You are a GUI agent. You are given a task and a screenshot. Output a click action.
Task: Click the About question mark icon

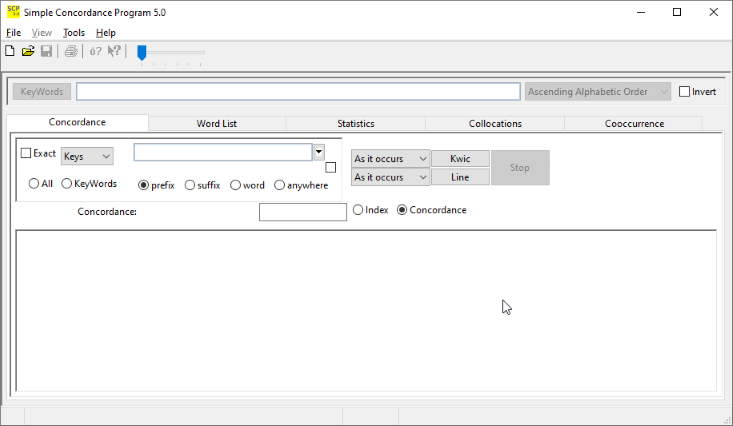click(96, 51)
